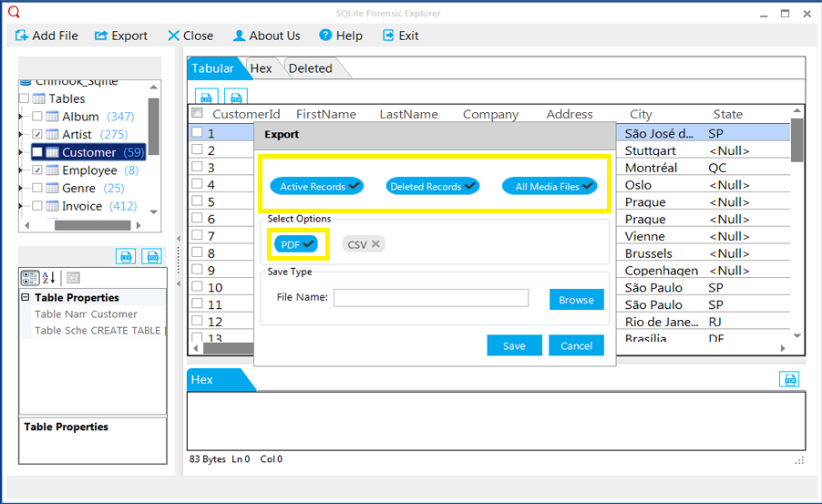This screenshot has height=504, width=822.
Task: Switch properties to Categorized view
Action: pos(29,278)
